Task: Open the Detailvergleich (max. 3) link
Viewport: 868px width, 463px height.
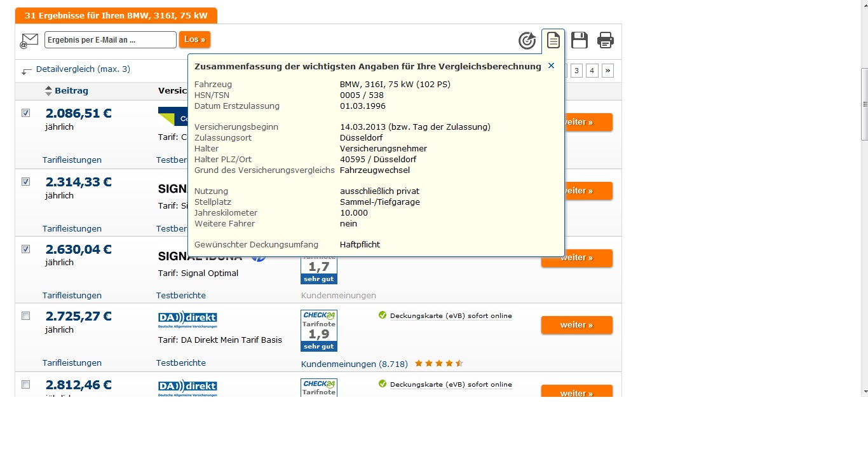Action: (83, 69)
